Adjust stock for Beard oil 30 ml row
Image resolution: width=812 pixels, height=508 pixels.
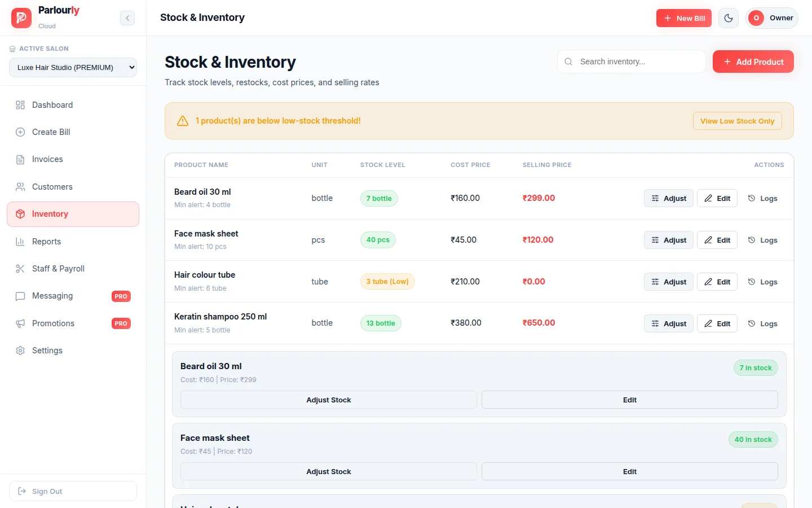tap(669, 198)
